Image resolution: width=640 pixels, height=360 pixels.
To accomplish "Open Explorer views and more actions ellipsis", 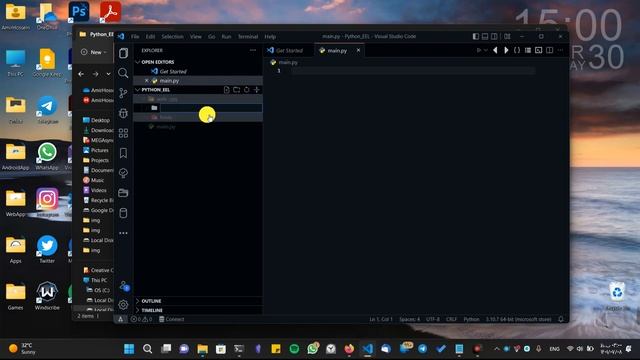I will pyautogui.click(x=253, y=50).
